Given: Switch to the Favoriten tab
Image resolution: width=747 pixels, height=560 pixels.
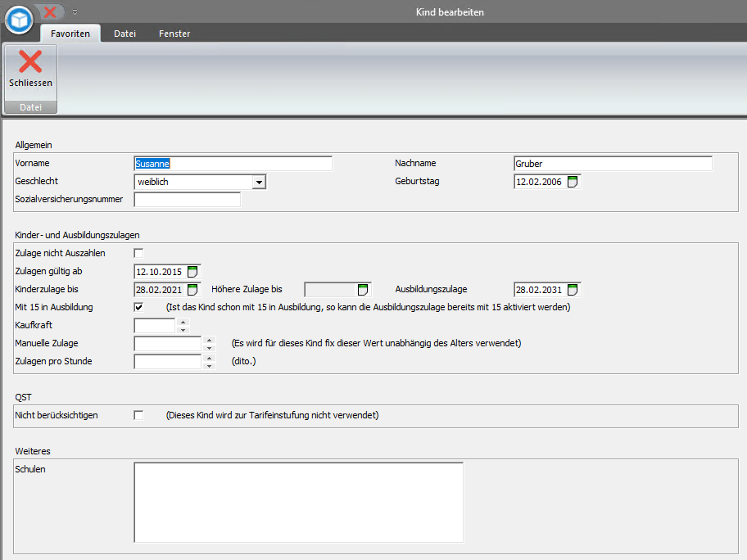Looking at the screenshot, I should coord(70,34).
